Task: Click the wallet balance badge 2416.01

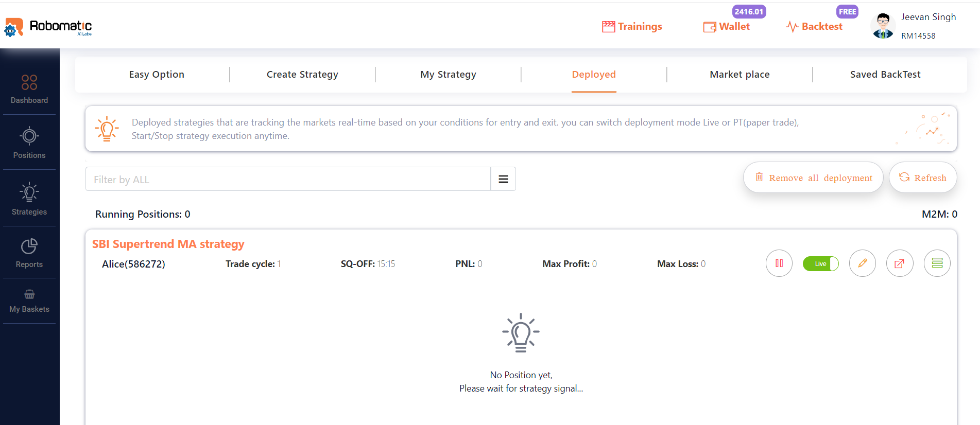Action: click(749, 11)
